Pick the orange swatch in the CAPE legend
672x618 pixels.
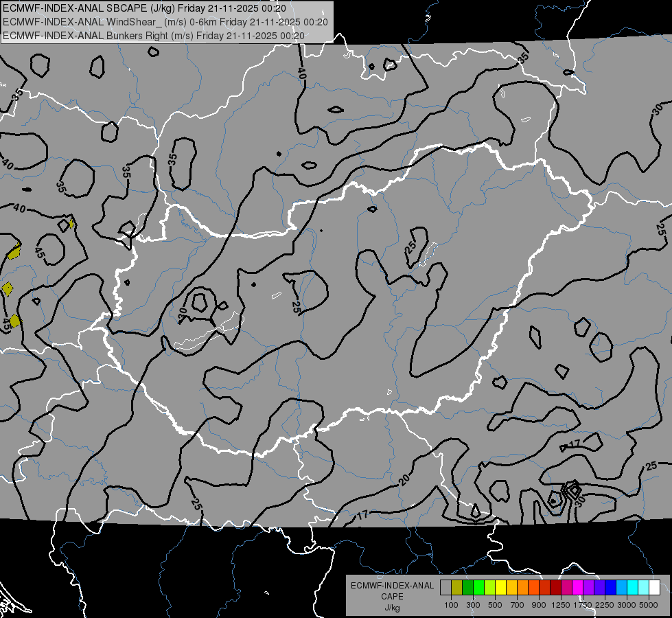pyautogui.click(x=523, y=588)
